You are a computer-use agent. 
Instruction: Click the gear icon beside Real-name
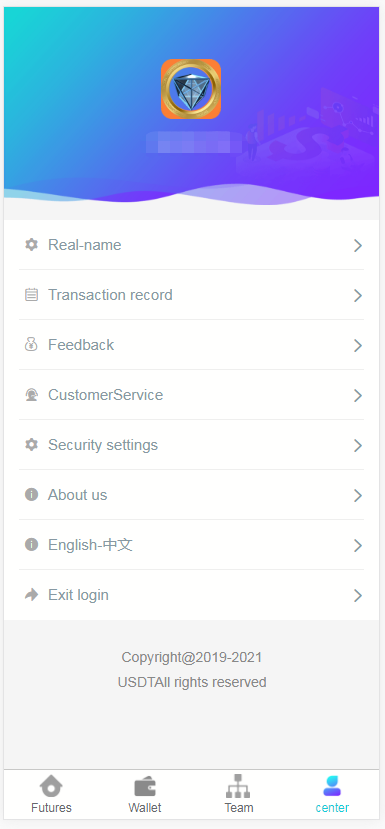[x=31, y=244]
